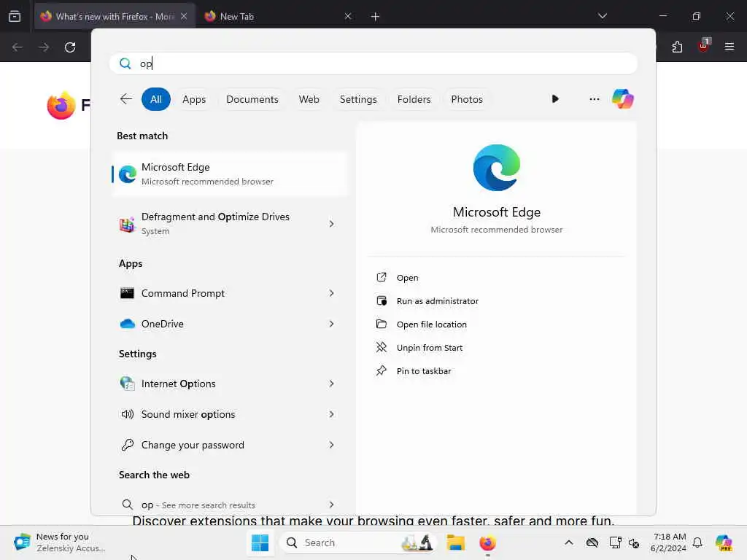Click Open for Microsoft Edge

pos(407,278)
